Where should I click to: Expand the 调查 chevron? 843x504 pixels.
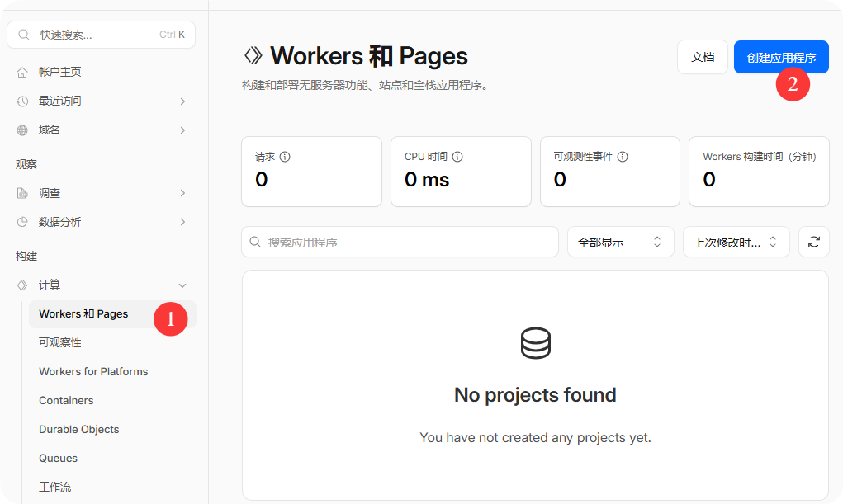[182, 193]
